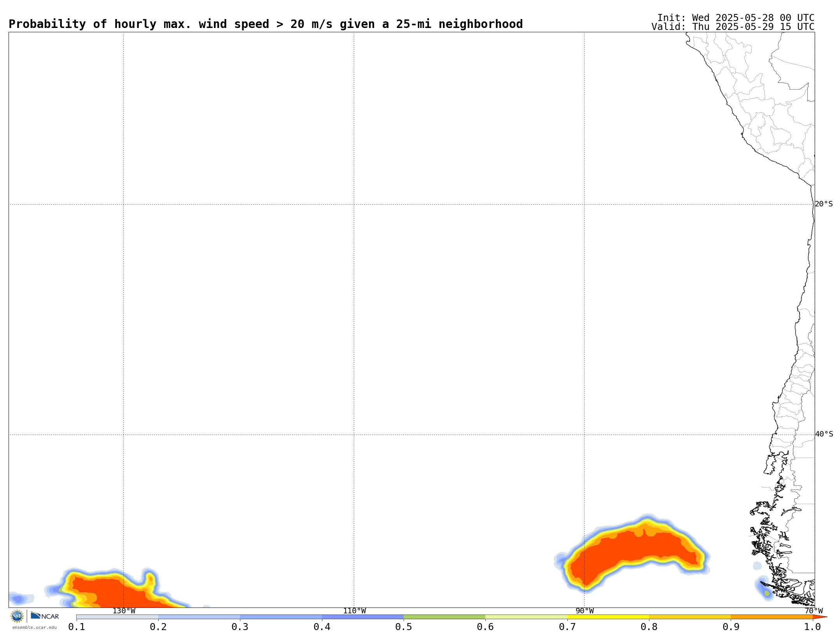Click the 0.1–0.2 pale gray colorbar segment
Viewport: 840px width, 632px height.
[117, 617]
